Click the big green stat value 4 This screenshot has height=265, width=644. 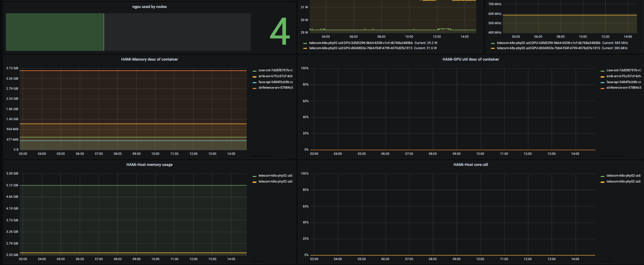coord(280,32)
